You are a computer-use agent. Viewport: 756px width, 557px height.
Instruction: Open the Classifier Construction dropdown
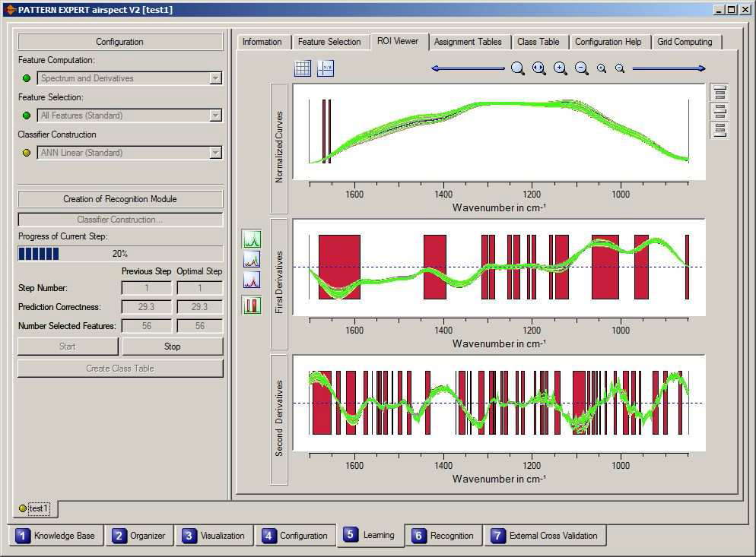215,153
